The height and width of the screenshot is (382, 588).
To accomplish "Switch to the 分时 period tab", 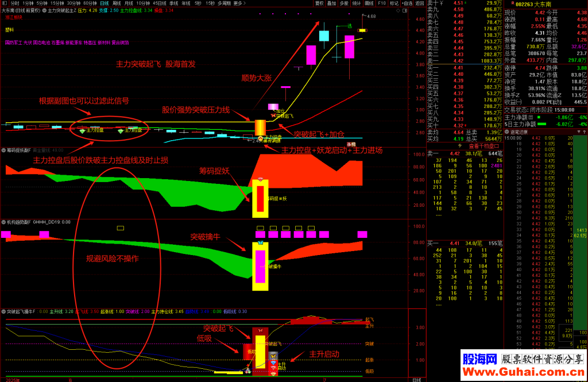I will point(14,3).
